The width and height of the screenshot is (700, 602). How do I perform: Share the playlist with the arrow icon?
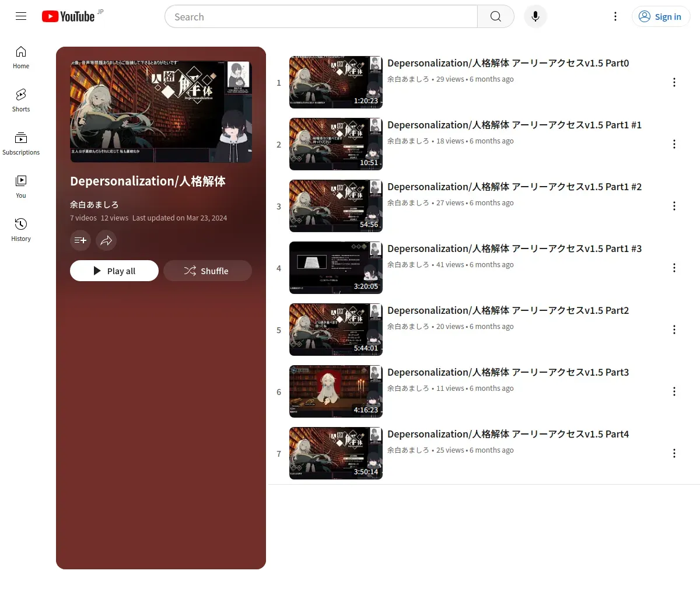pos(106,240)
